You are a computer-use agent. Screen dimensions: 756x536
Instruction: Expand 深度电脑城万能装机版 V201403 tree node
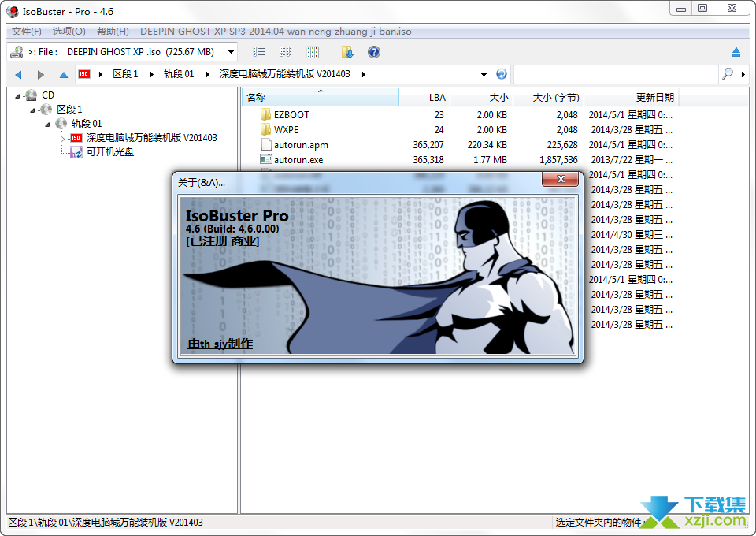tap(63, 139)
